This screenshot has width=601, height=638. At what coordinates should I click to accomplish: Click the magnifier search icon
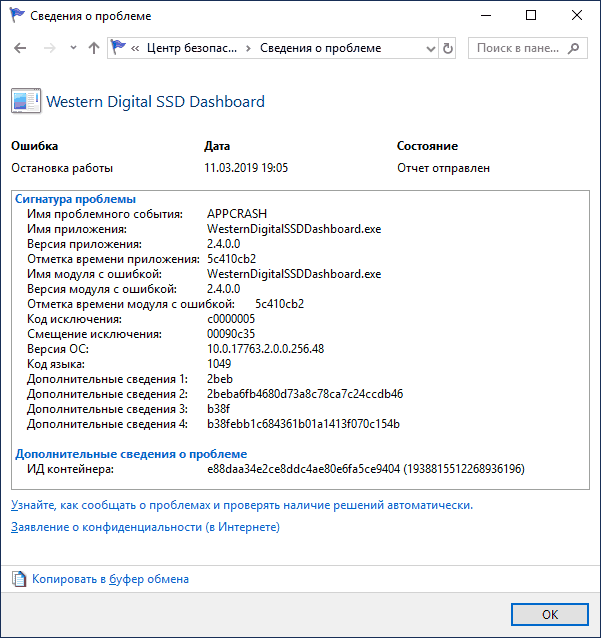tap(574, 48)
